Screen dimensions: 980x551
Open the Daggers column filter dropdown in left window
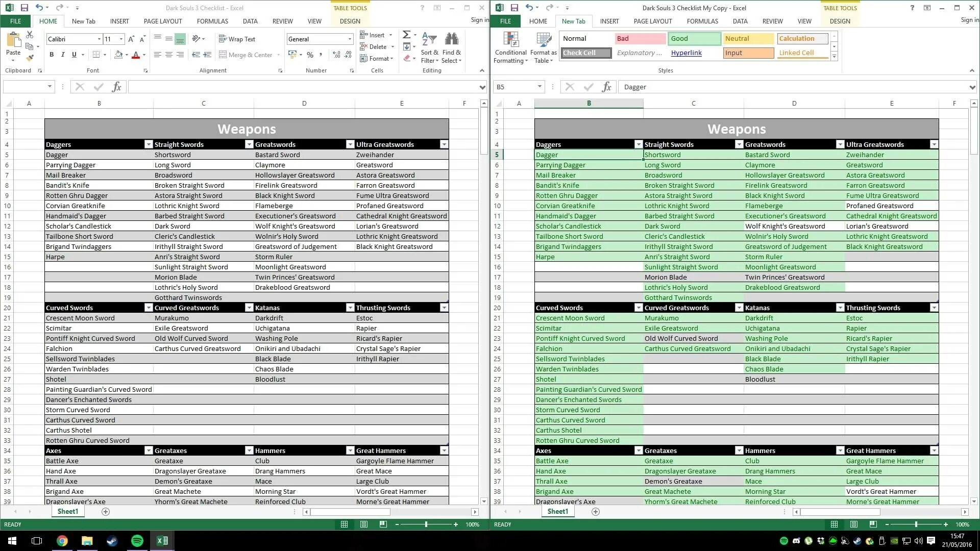[148, 144]
